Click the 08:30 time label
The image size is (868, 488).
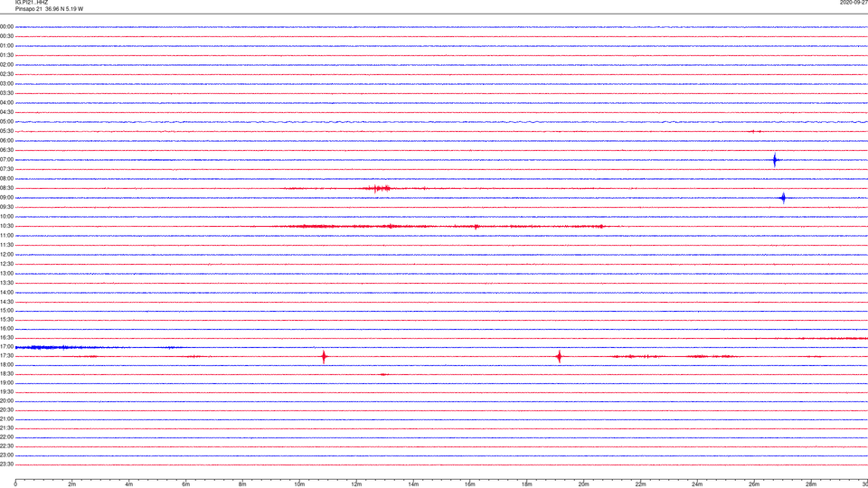(6, 188)
